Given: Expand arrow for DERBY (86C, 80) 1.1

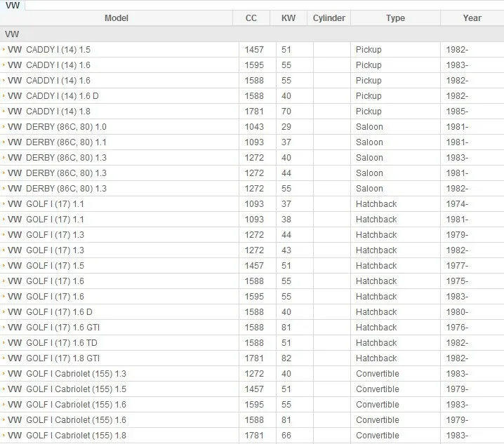Looking at the screenshot, I should pyautogui.click(x=4, y=142).
